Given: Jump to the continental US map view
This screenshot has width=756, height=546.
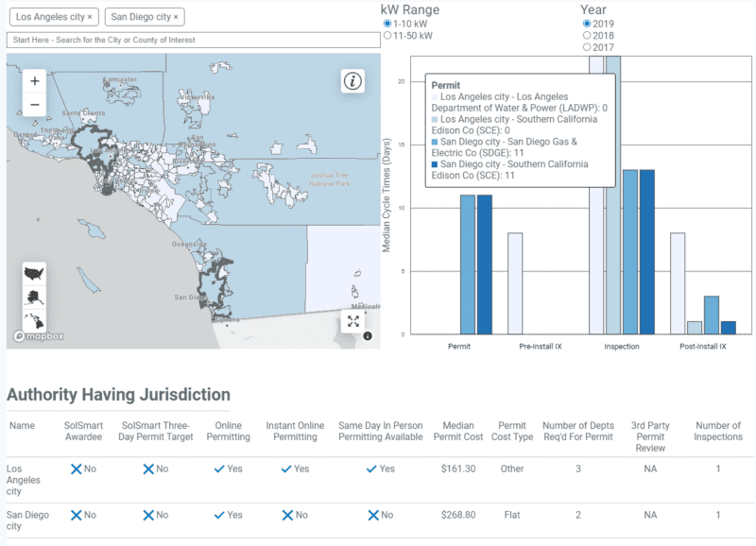Looking at the screenshot, I should click(34, 274).
